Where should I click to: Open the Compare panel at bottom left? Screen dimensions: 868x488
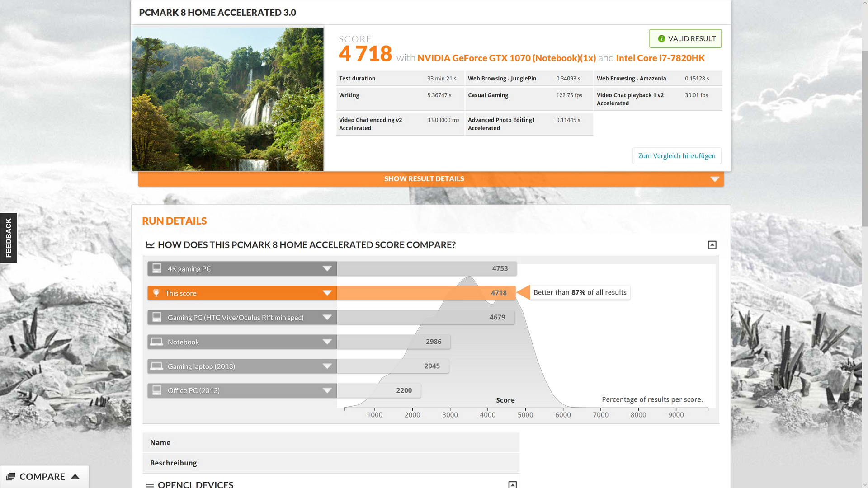[x=43, y=477]
